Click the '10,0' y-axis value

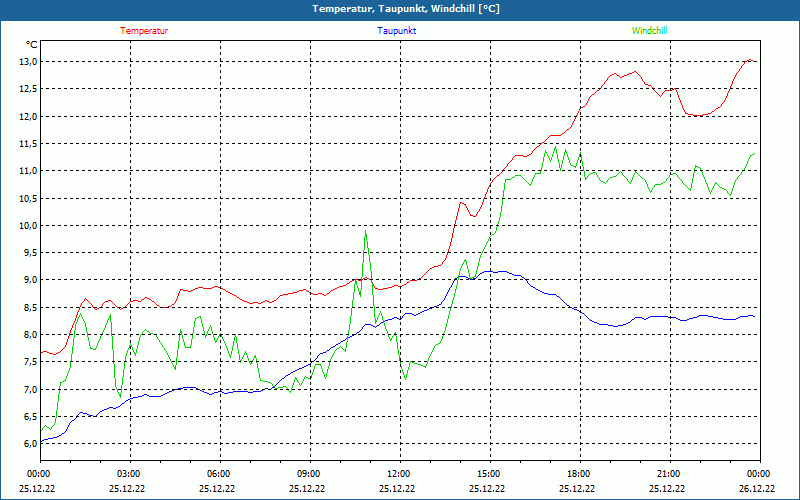click(28, 226)
